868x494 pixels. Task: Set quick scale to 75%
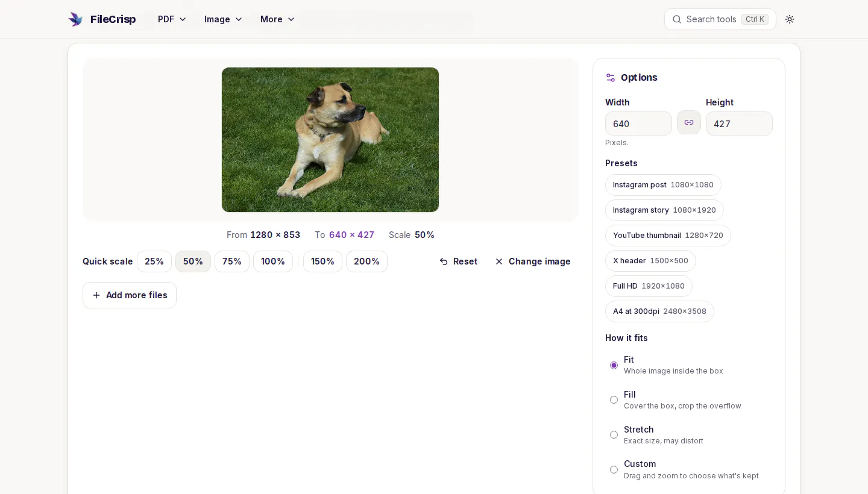pyautogui.click(x=232, y=261)
